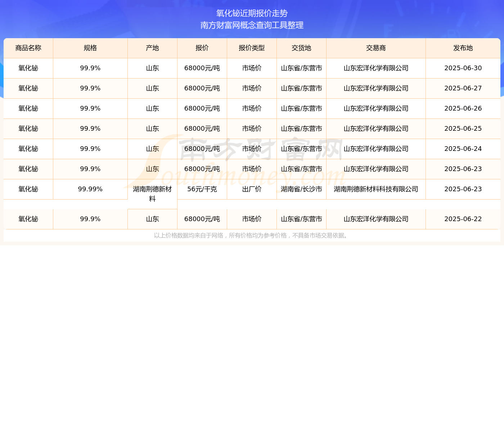Click 山东省/东营市 in the 2025-06-27 row
Screen dimensions: 504x434
[301, 88]
